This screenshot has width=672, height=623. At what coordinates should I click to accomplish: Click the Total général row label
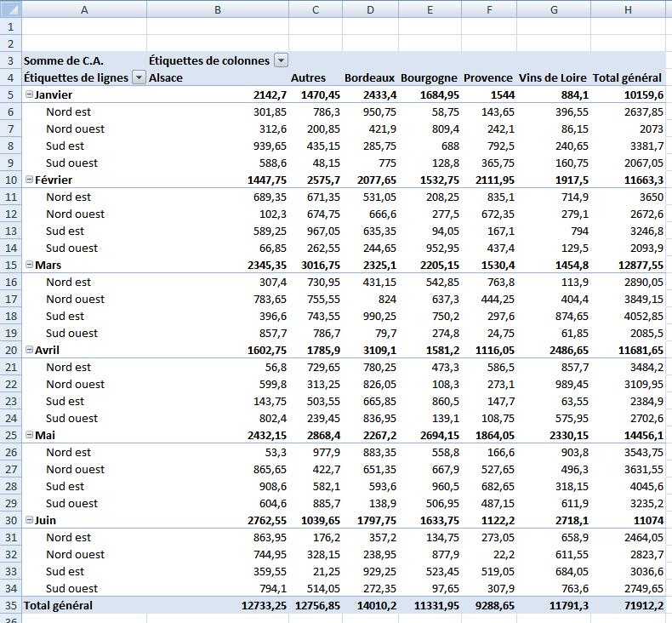[x=59, y=605]
